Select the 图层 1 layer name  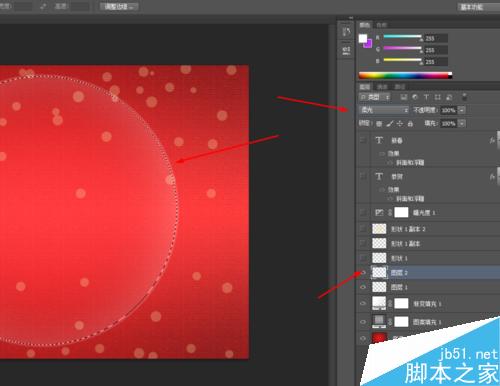tap(399, 287)
